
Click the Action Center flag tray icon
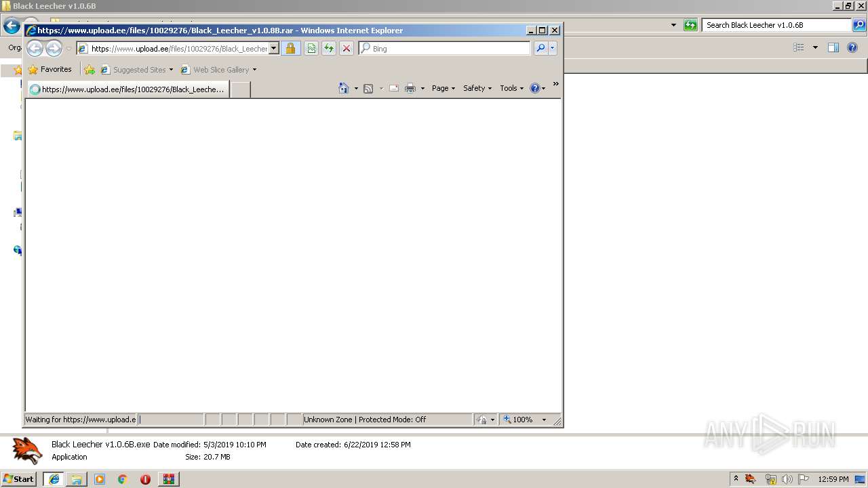[804, 479]
